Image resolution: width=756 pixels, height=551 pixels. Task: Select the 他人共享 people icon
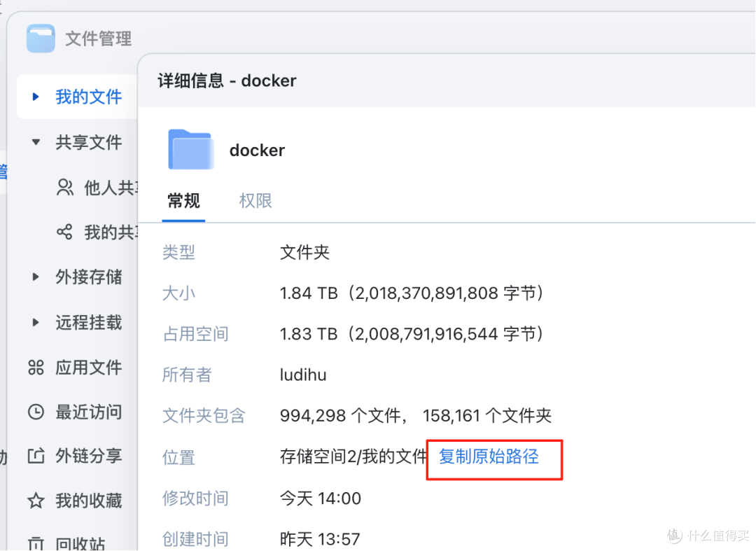(x=64, y=187)
